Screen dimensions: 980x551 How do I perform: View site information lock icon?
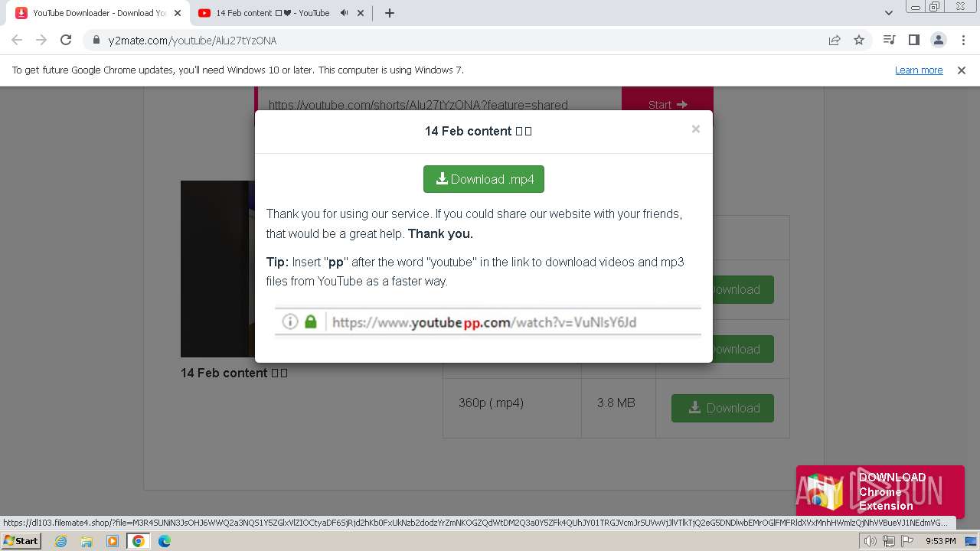tap(96, 40)
